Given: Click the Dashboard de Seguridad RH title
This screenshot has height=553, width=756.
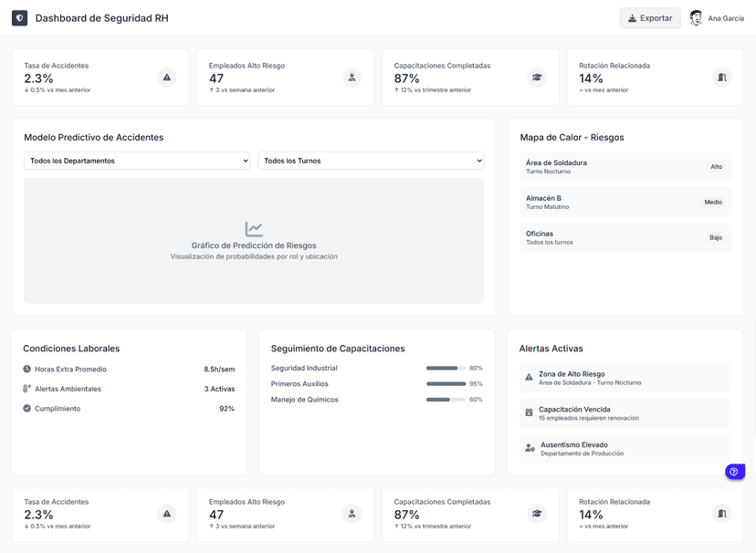Looking at the screenshot, I should (x=101, y=18).
